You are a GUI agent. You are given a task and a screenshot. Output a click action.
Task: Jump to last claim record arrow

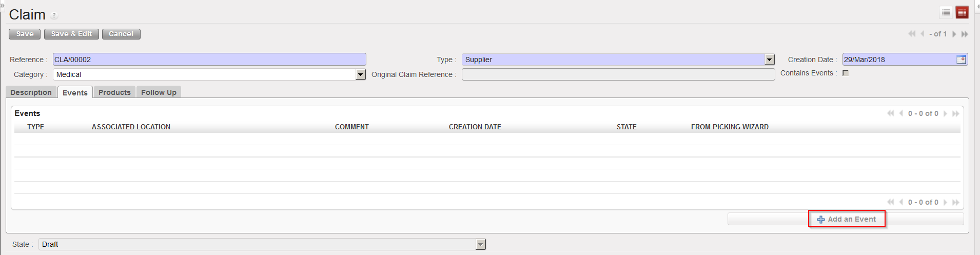(965, 34)
